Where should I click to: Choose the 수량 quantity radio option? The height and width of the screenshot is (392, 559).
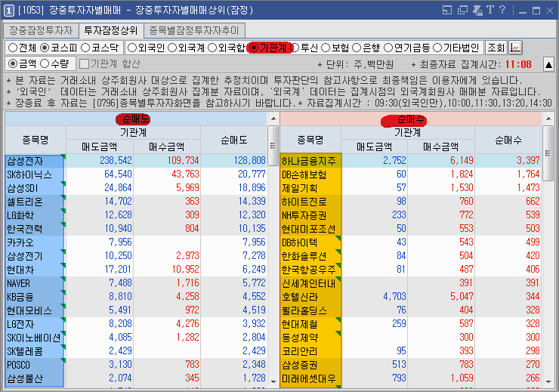(45, 63)
